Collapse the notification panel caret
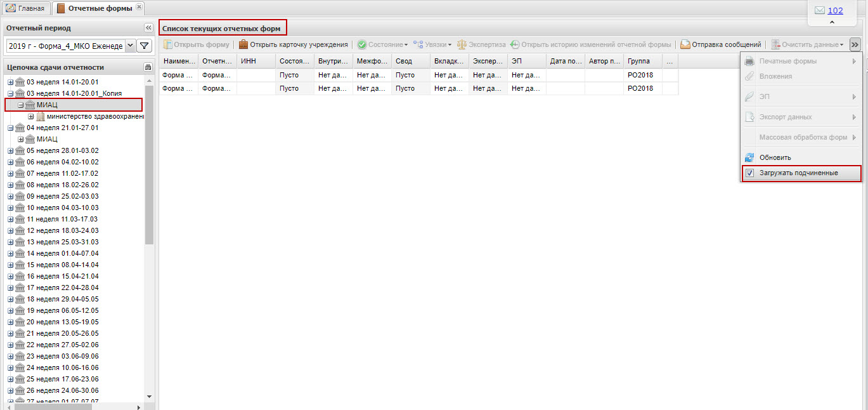The height and width of the screenshot is (410, 868). pos(832,22)
